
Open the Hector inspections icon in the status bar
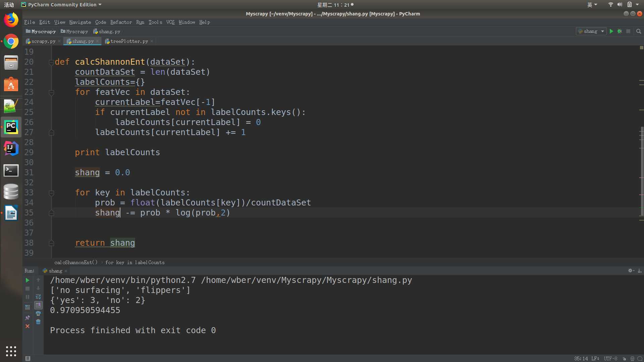[632, 359]
